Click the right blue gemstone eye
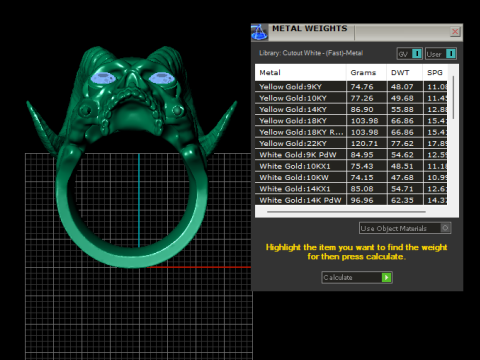Screen dimensions: 480x360 [161, 78]
